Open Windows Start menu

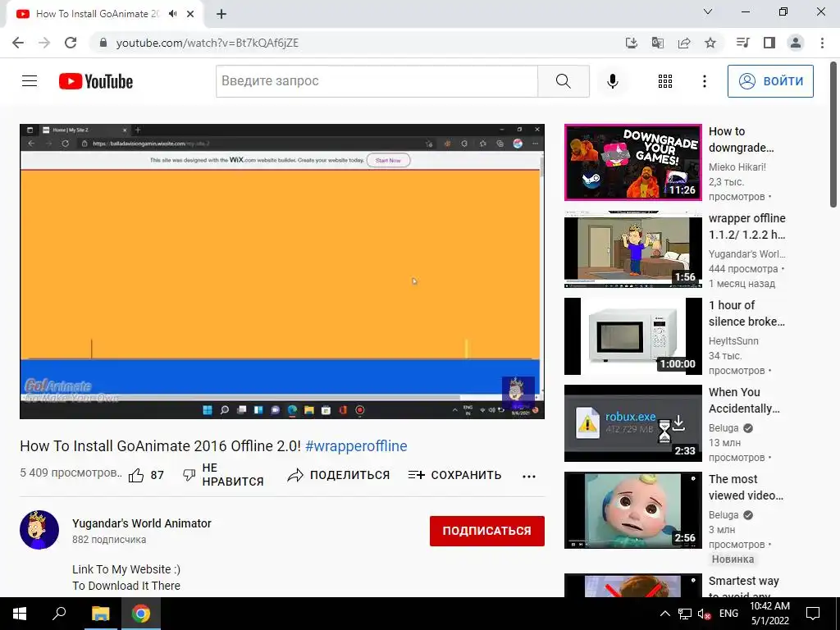tap(20, 614)
